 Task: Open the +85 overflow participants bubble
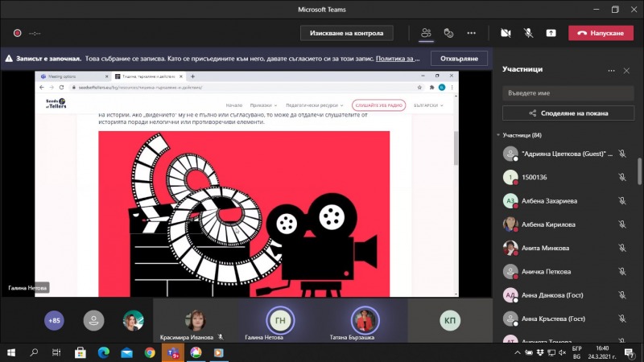point(54,320)
